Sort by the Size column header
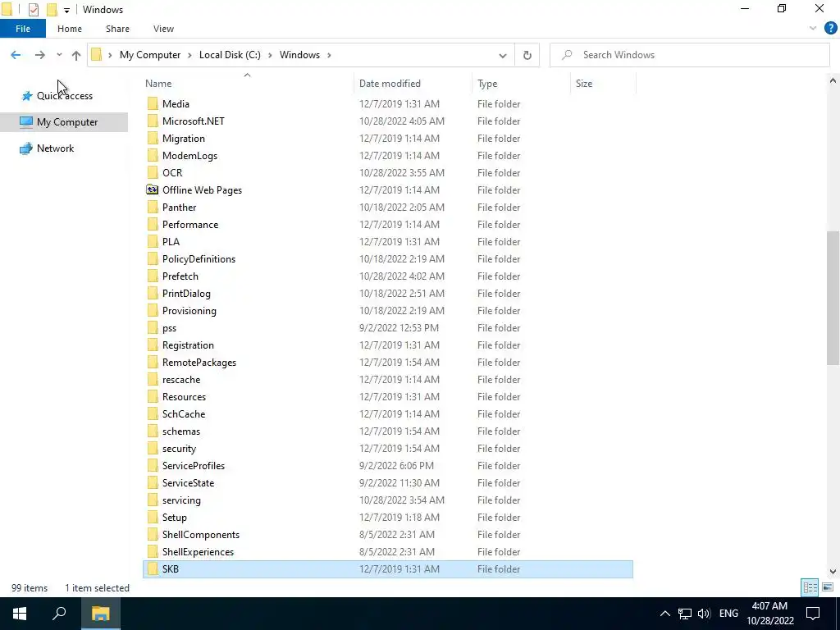Image resolution: width=840 pixels, height=630 pixels. pyautogui.click(x=584, y=84)
